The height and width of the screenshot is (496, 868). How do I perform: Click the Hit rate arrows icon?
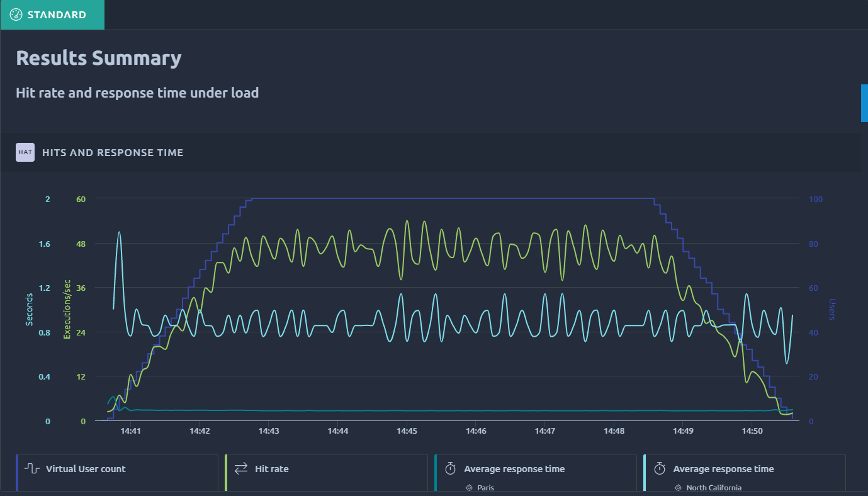pos(241,468)
